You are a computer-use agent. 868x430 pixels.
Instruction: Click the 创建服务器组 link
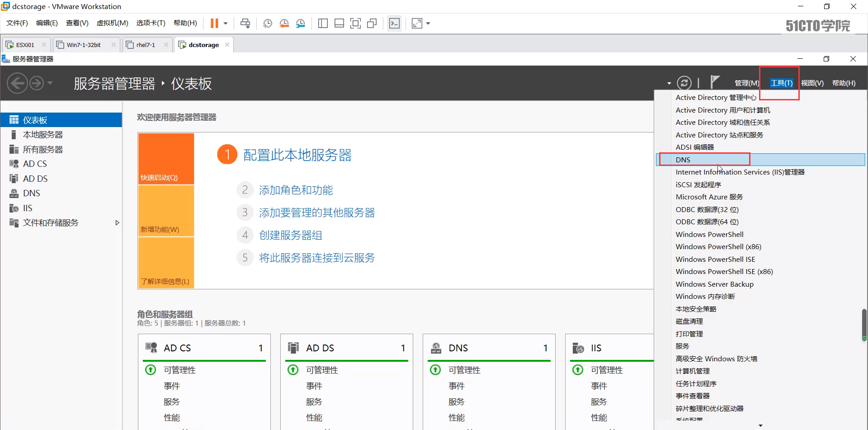(x=291, y=236)
